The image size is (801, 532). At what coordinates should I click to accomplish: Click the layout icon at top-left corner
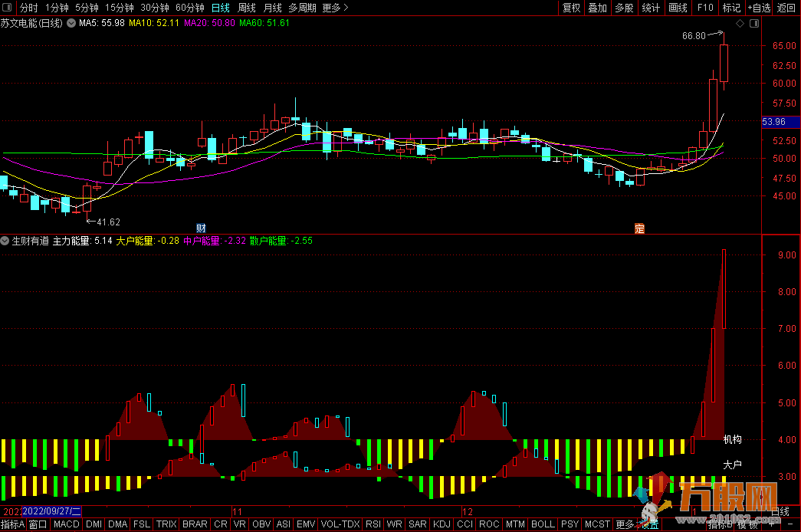pyautogui.click(x=8, y=8)
